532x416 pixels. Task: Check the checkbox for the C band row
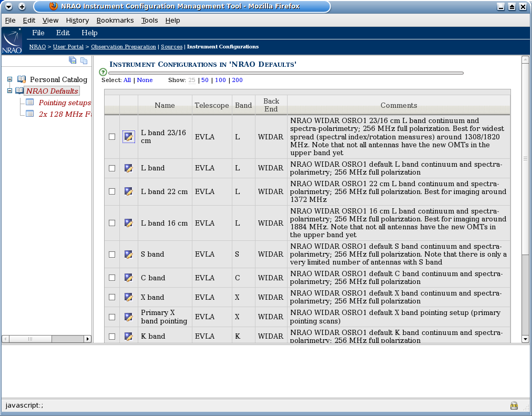(111, 278)
